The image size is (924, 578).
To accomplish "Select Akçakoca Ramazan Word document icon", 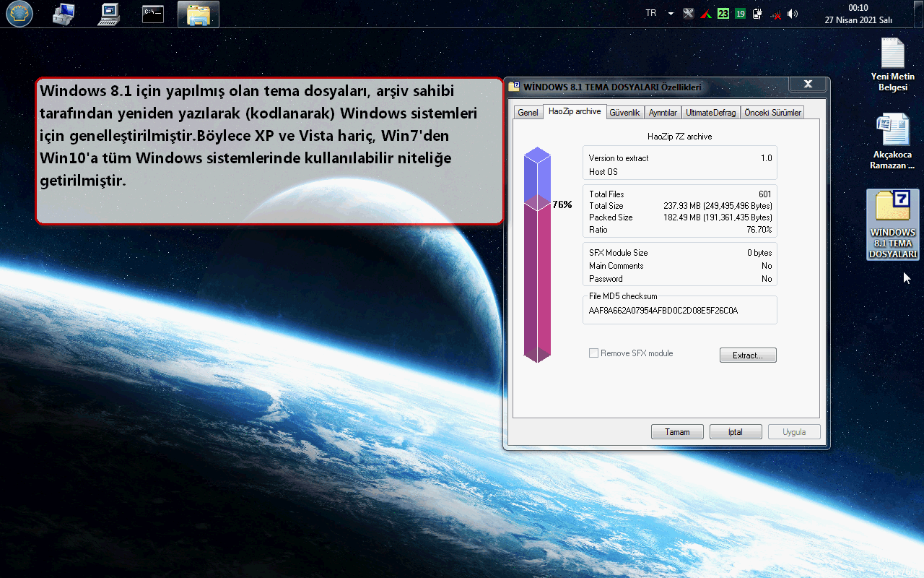I will [892, 142].
